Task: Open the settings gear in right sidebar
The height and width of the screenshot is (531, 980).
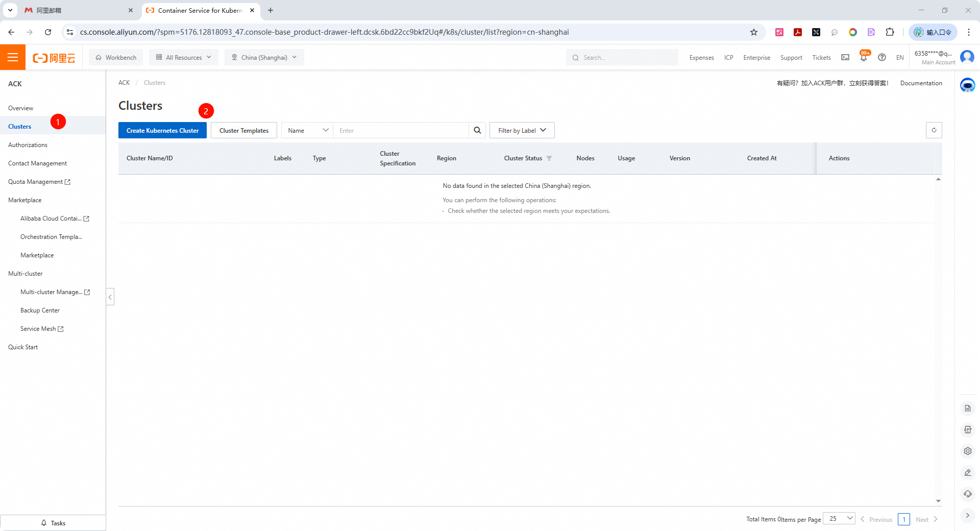Action: 967,451
